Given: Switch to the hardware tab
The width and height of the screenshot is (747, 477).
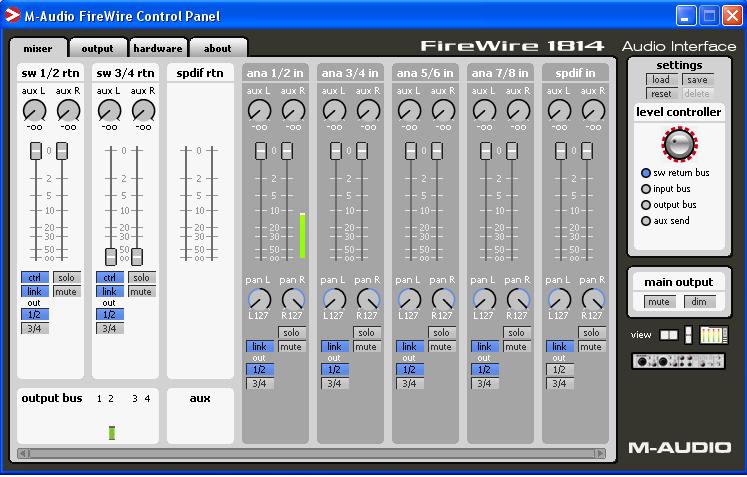Looking at the screenshot, I should (158, 49).
